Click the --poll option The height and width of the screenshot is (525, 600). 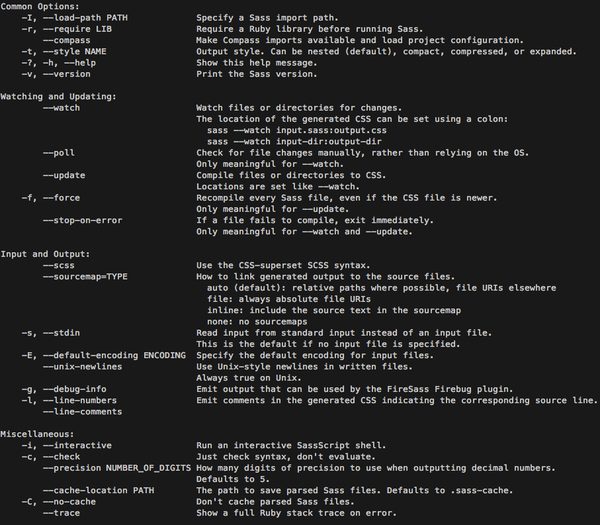pos(59,153)
